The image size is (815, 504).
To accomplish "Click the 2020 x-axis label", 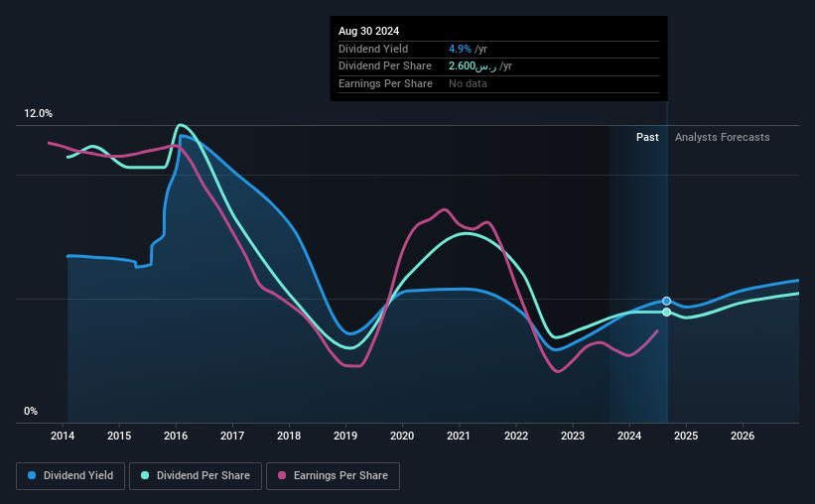I will [x=402, y=436].
